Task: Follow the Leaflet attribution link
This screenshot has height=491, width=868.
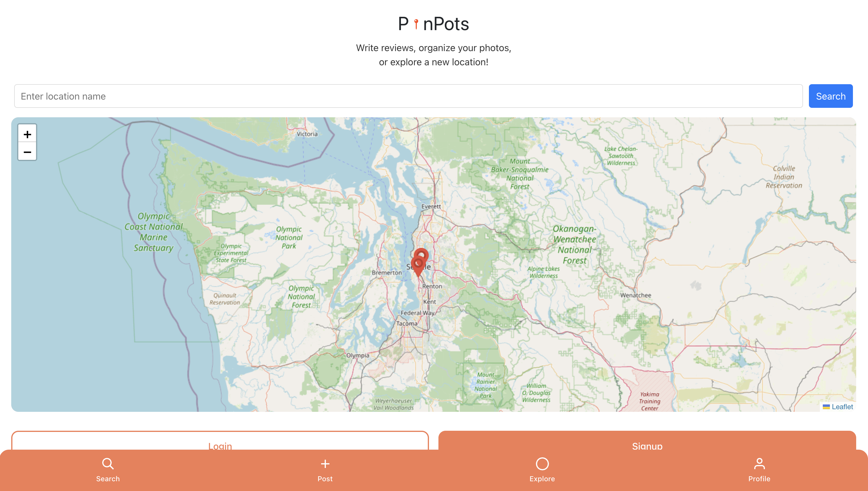Action: coord(842,407)
